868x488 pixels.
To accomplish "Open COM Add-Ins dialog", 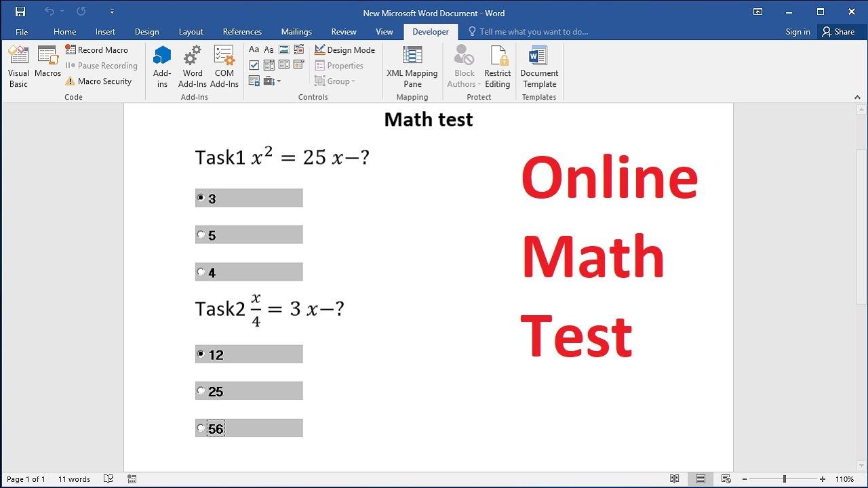I will (x=224, y=67).
